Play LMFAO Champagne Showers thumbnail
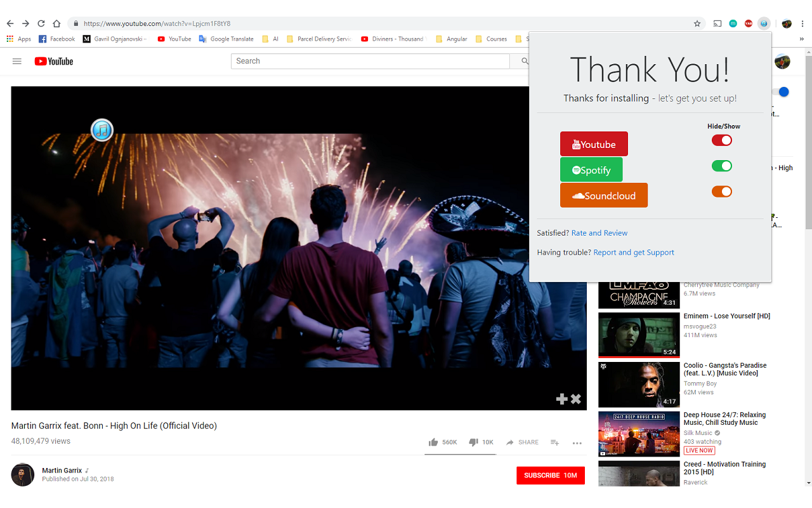This screenshot has width=812, height=508. coord(639,295)
